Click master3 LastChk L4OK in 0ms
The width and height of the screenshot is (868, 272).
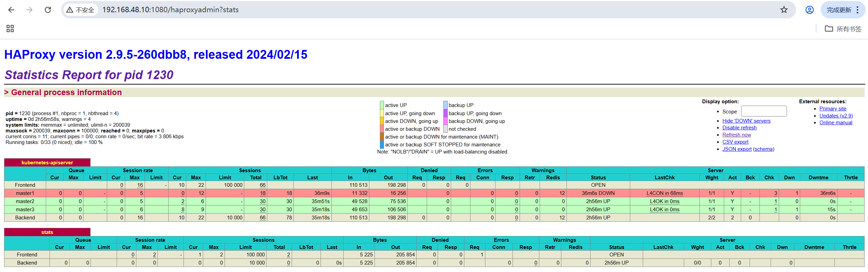[664, 210]
